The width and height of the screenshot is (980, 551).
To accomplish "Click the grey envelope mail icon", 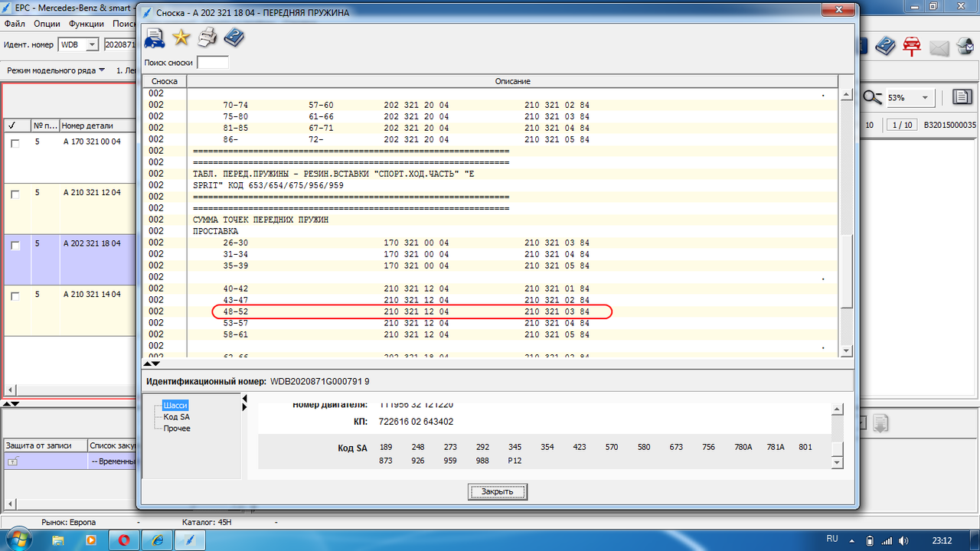I will coord(939,47).
